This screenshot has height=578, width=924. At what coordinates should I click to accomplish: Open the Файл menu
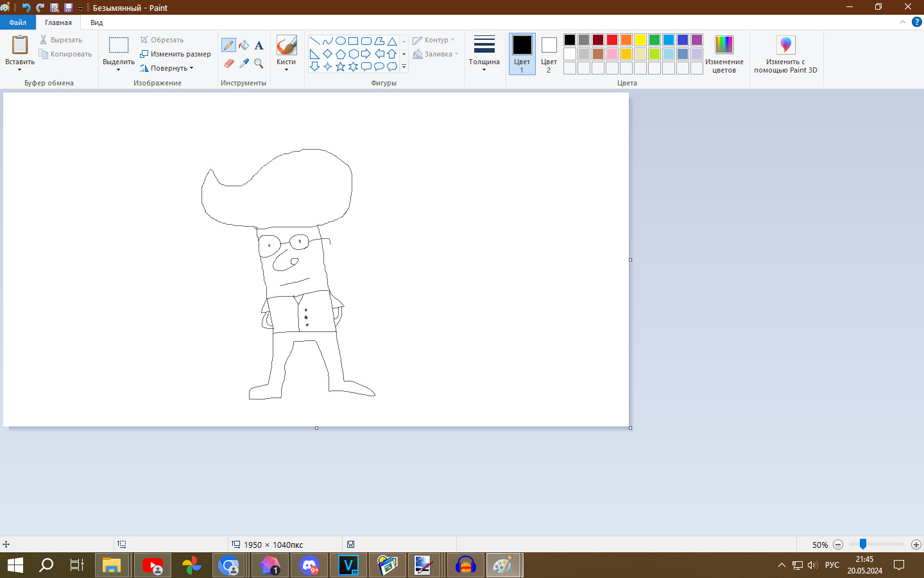[x=18, y=22]
